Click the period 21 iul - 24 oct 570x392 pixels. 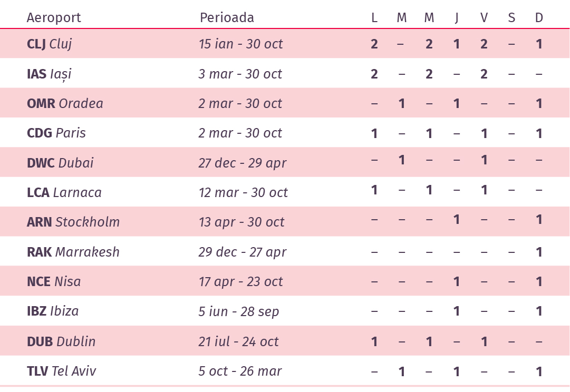[238, 341]
